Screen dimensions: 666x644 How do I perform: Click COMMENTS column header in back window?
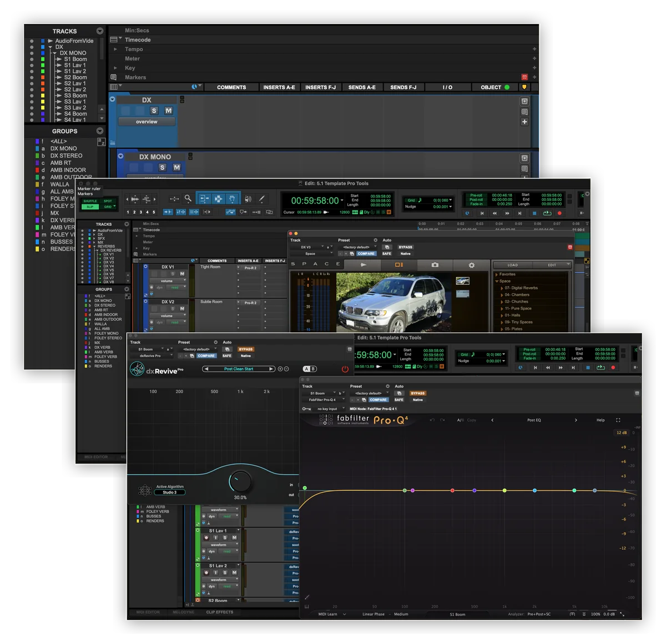[231, 87]
